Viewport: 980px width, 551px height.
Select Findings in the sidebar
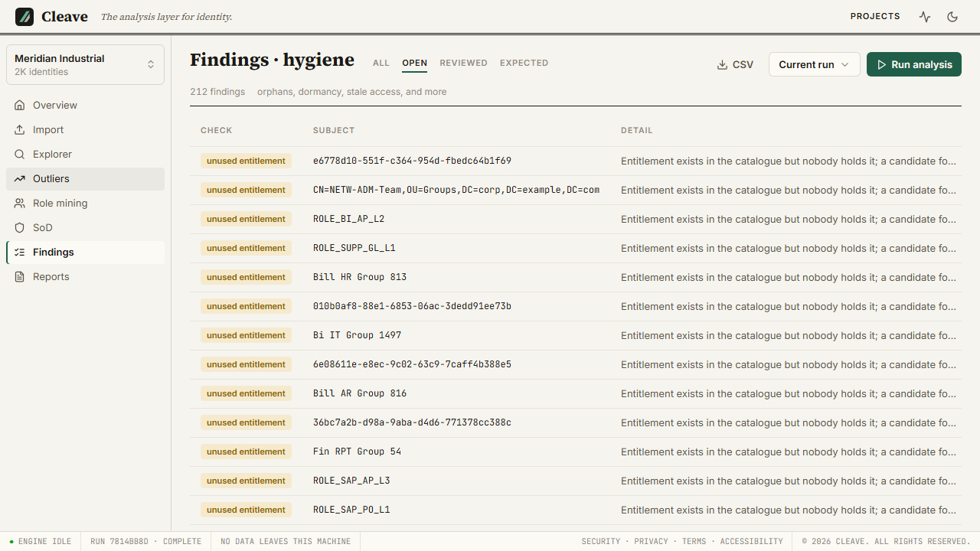coord(85,253)
